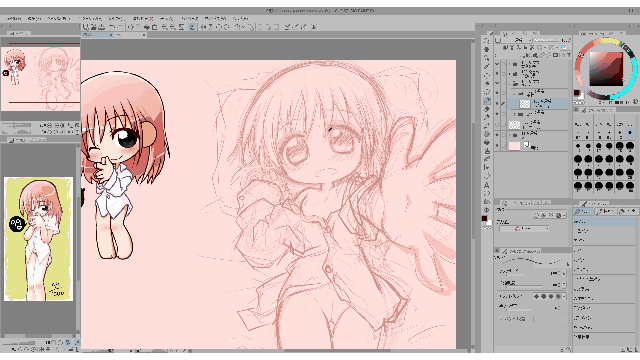Image resolution: width=640 pixels, height=360 pixels.
Task: Close the second canvas tab with its x
Action: [144, 35]
